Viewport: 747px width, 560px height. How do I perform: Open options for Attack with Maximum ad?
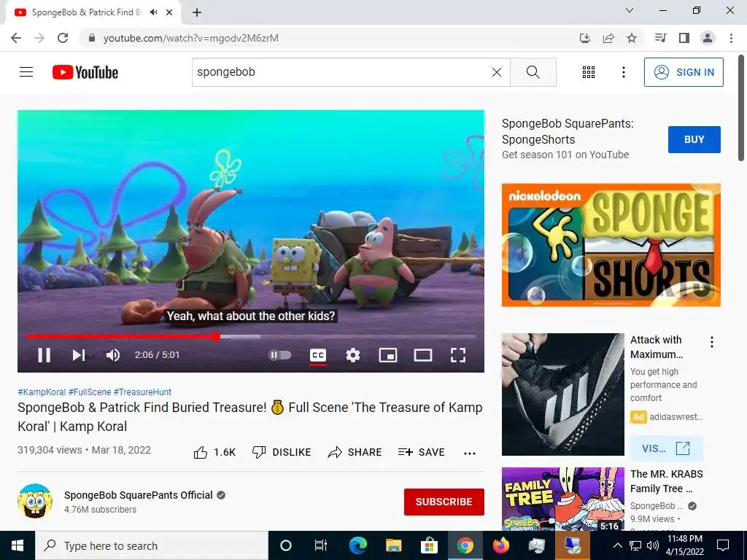[x=712, y=342]
